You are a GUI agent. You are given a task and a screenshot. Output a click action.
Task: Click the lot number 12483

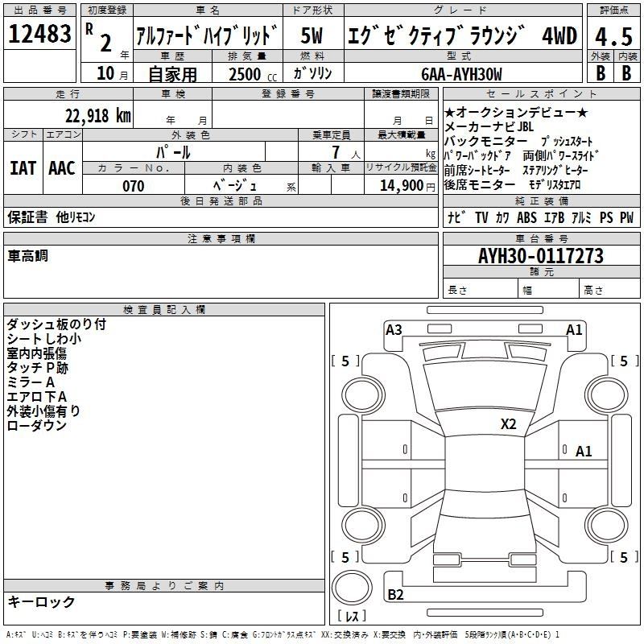[x=39, y=34]
